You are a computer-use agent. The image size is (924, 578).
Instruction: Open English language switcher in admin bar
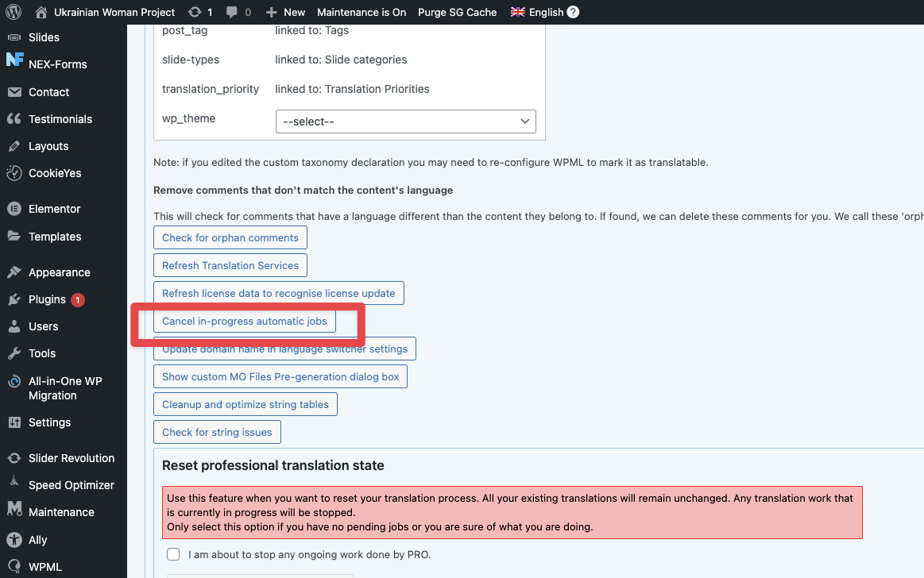click(537, 12)
